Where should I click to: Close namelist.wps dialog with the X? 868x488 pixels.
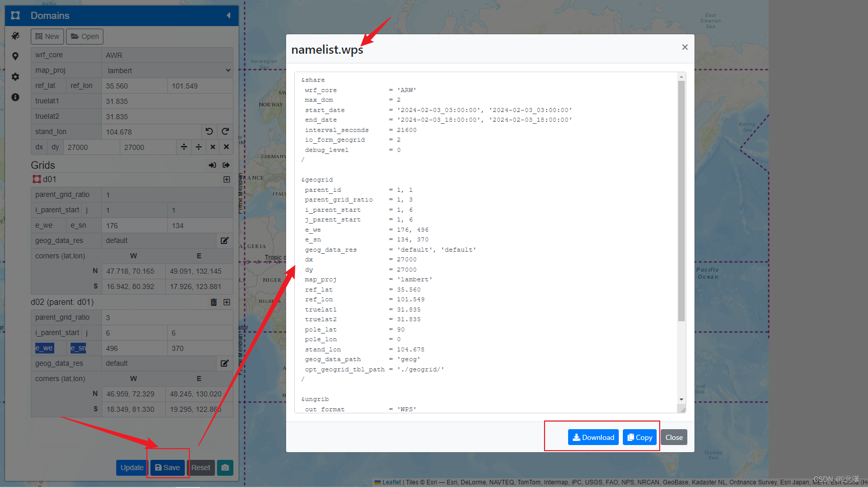(x=685, y=47)
